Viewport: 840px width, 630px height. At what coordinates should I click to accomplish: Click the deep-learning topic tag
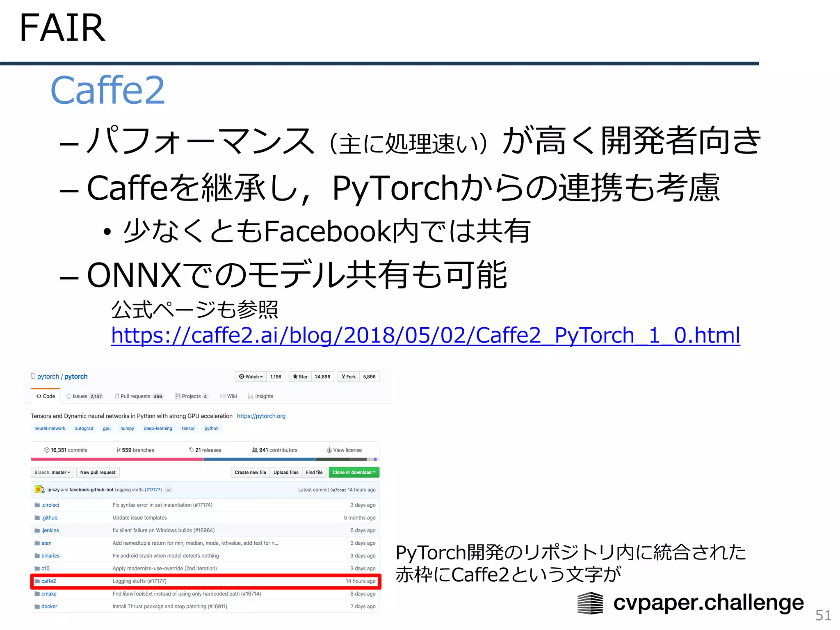click(158, 428)
